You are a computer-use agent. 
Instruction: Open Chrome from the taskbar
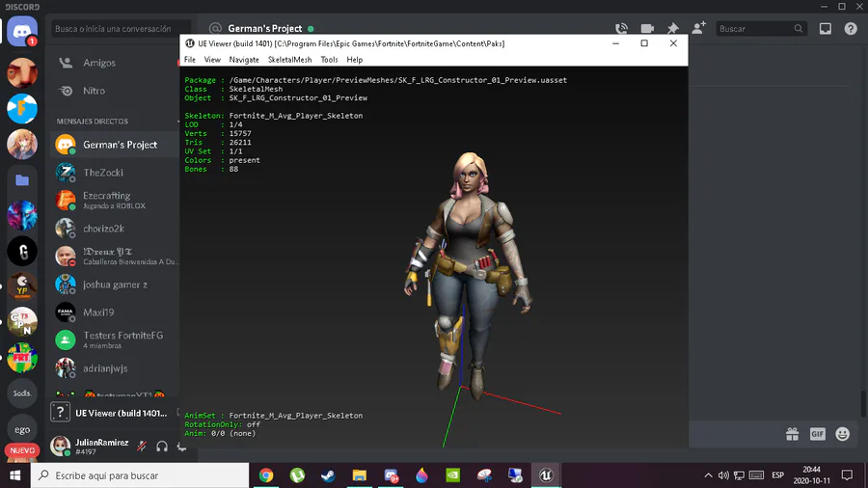[x=266, y=475]
